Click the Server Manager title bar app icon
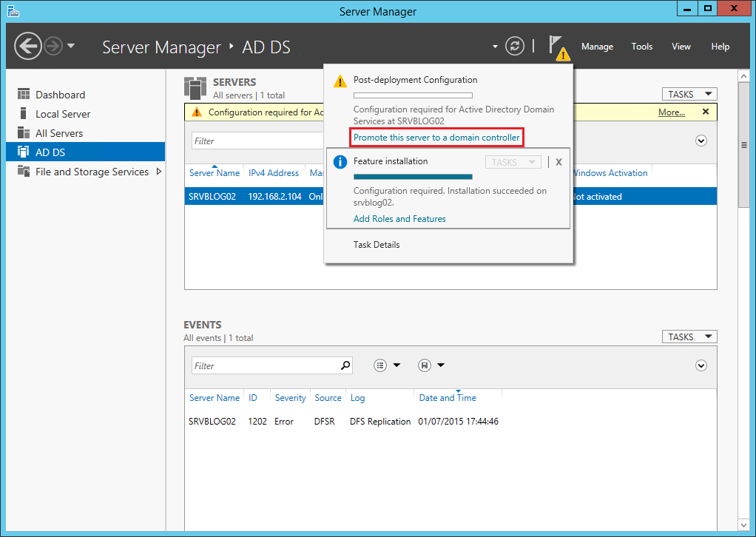 (x=13, y=10)
